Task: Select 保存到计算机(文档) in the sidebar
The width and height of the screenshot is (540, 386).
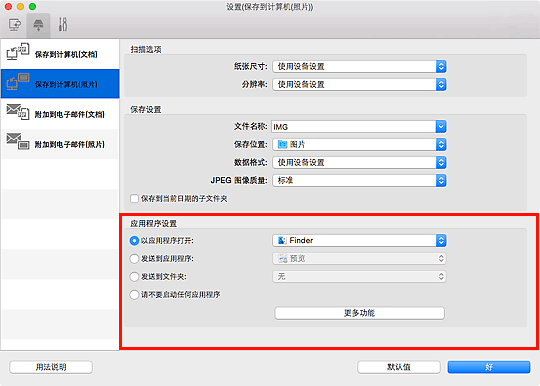Action: (x=60, y=54)
